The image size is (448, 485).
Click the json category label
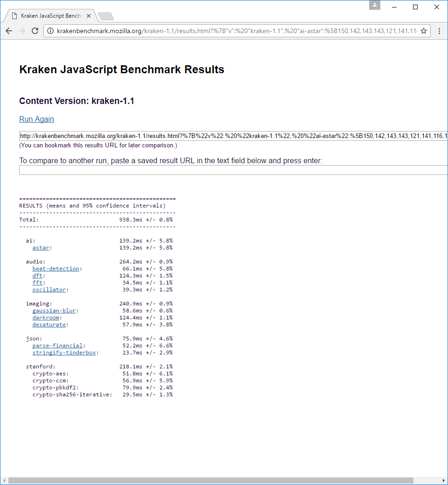[34, 339]
